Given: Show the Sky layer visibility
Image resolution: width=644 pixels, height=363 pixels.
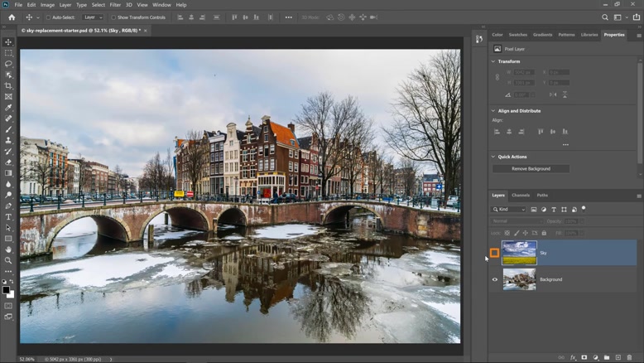Looking at the screenshot, I should pyautogui.click(x=495, y=253).
